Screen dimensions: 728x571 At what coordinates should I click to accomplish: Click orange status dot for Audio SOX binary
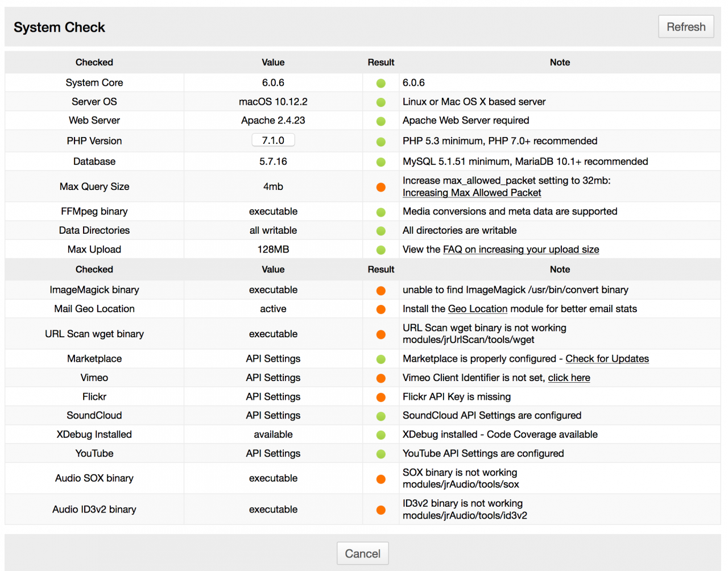click(x=381, y=479)
